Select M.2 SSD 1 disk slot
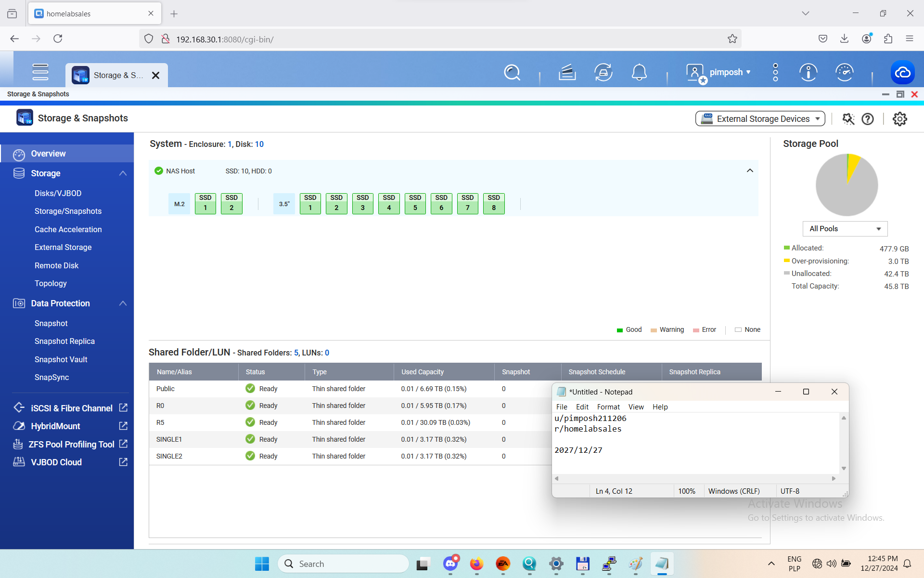Screen dimensions: 924x578 205,203
